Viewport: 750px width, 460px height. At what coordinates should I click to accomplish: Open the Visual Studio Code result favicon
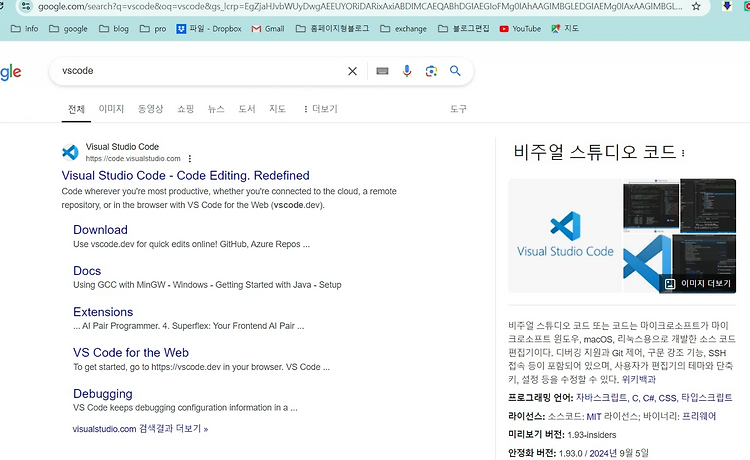coord(70,152)
